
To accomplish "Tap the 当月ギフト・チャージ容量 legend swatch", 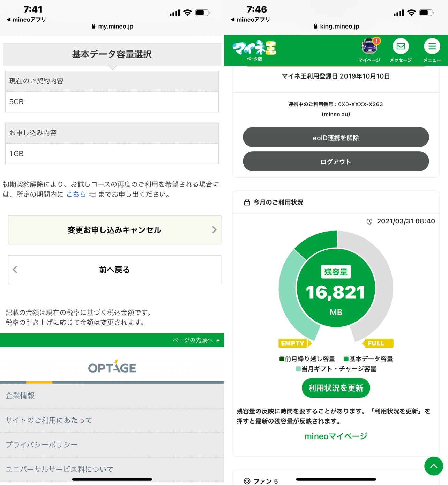I will point(298,369).
